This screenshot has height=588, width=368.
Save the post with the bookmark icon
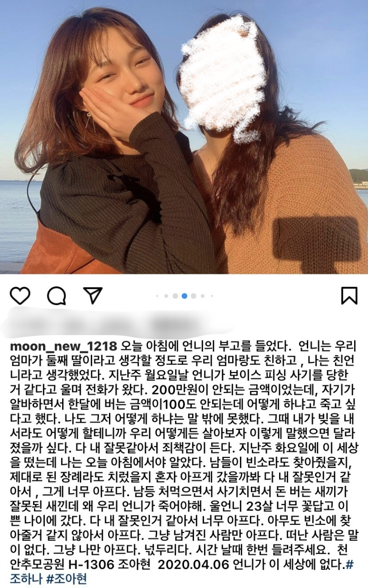[349, 295]
